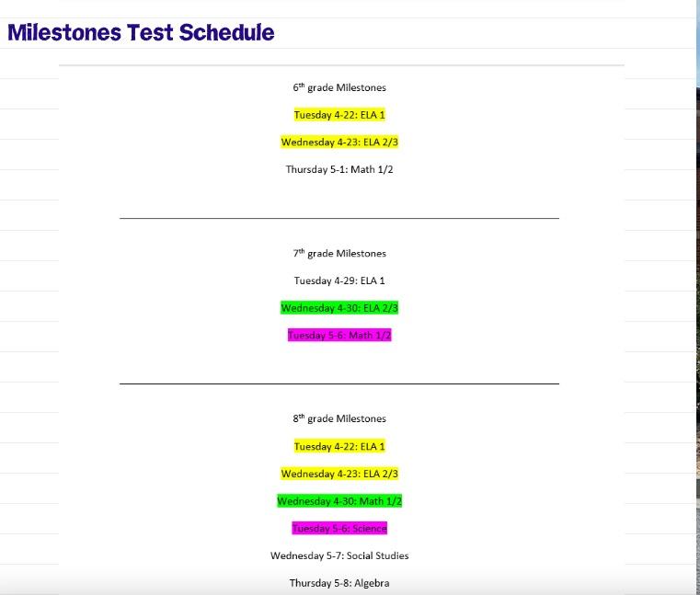Image resolution: width=700 pixels, height=595 pixels.
Task: Click yellow Tuesday 4-22 ELA 1 under 8th grade
Action: pyautogui.click(x=339, y=446)
